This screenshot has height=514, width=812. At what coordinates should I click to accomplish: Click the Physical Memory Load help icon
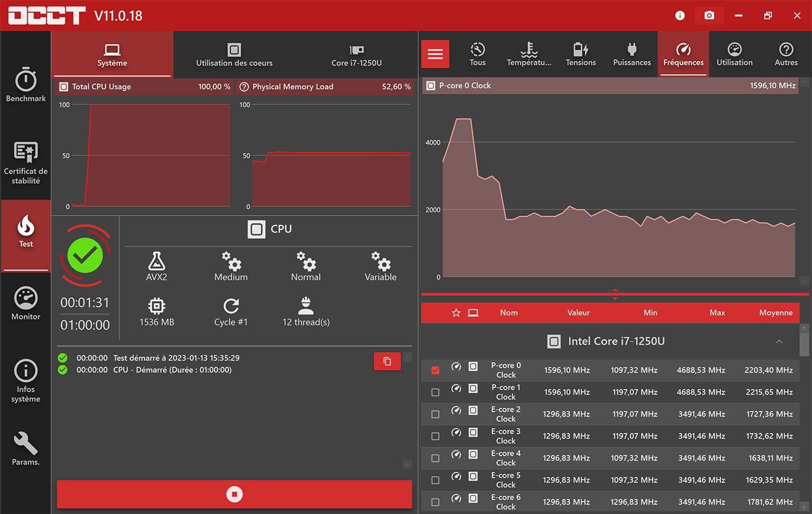point(243,86)
